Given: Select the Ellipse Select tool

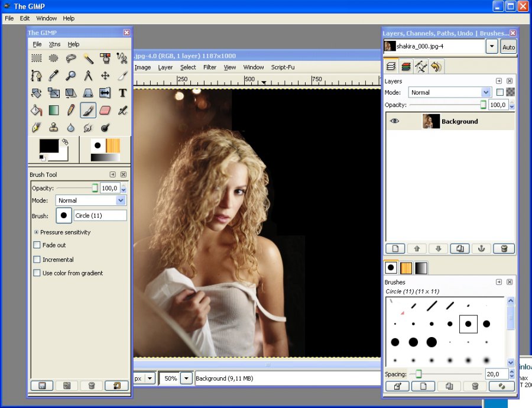Looking at the screenshot, I should (x=54, y=59).
